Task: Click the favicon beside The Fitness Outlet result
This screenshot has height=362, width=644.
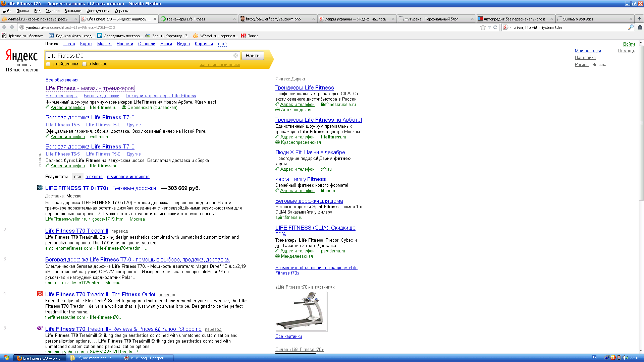Action: point(40,294)
